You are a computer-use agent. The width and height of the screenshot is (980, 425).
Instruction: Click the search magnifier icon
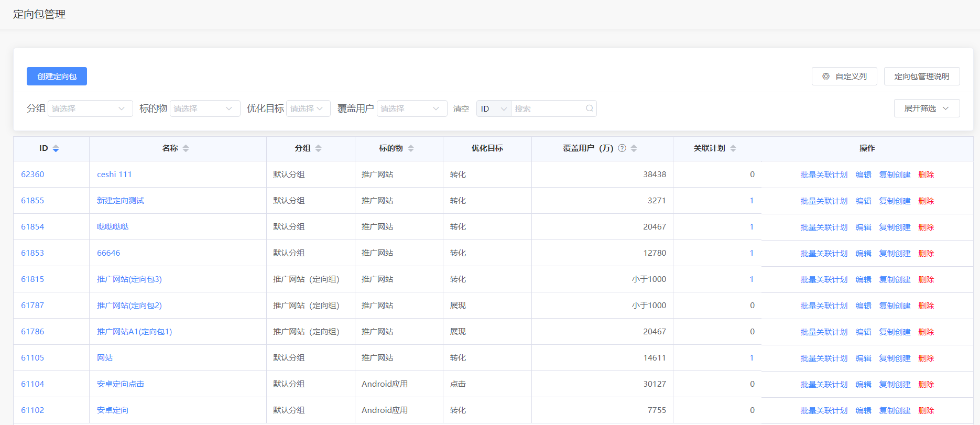pos(590,108)
